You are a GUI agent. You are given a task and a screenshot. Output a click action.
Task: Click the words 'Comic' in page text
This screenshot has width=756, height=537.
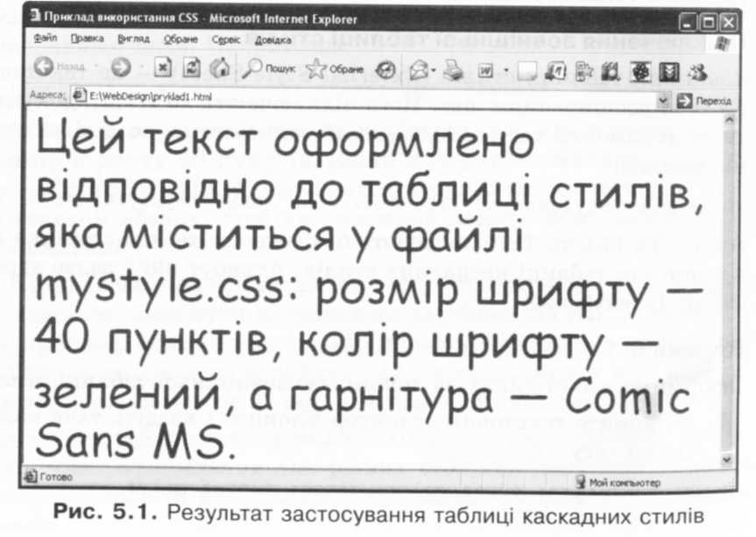coord(626,397)
